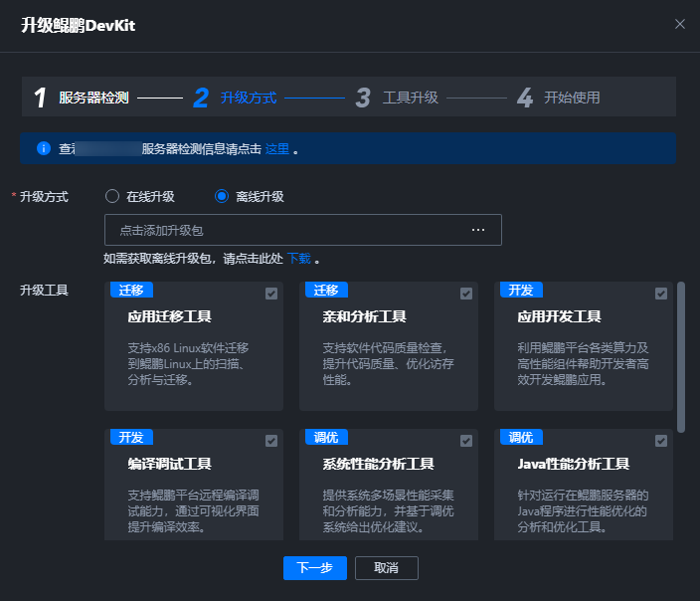Open the 这里 server detection link

click(277, 149)
